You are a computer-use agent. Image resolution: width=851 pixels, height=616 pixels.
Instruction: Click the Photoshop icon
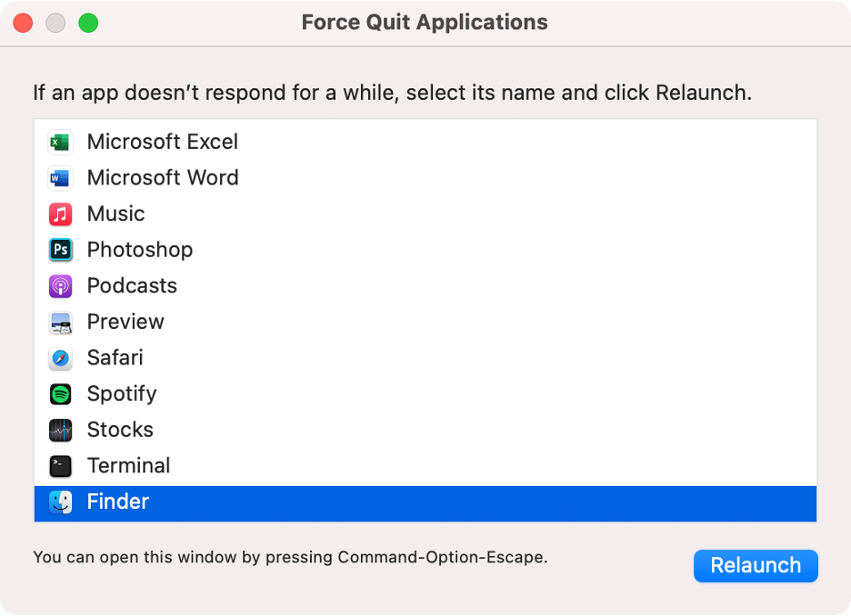pos(59,250)
